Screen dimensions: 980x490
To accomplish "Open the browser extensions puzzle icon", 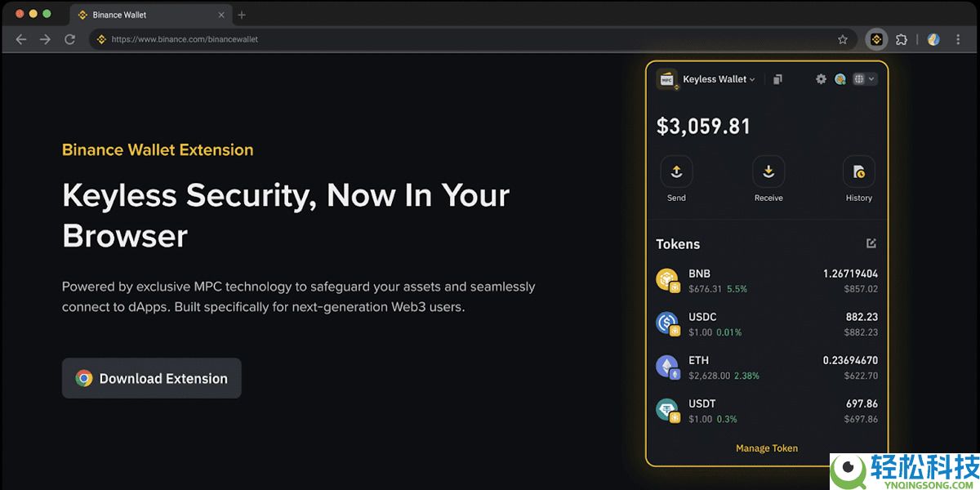I will pyautogui.click(x=902, y=39).
